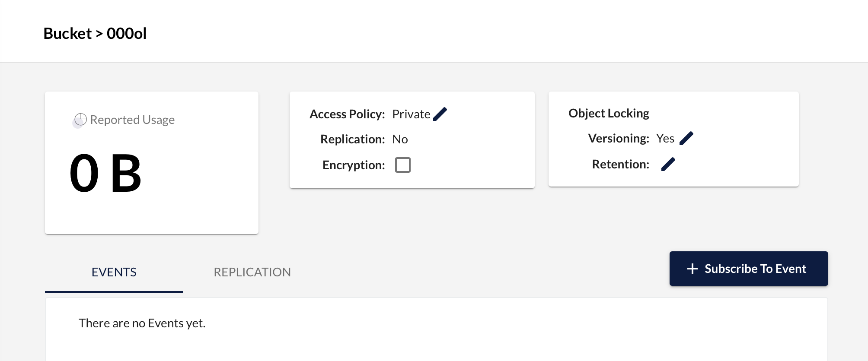Click the 0 B usage figure

tap(106, 174)
